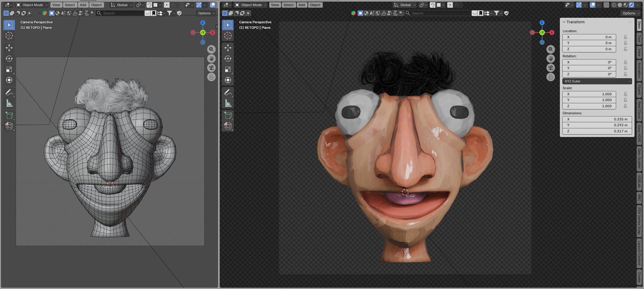Select the Add Cube tool in right viewport
Viewport: 644px width, 289px height.
click(x=228, y=115)
